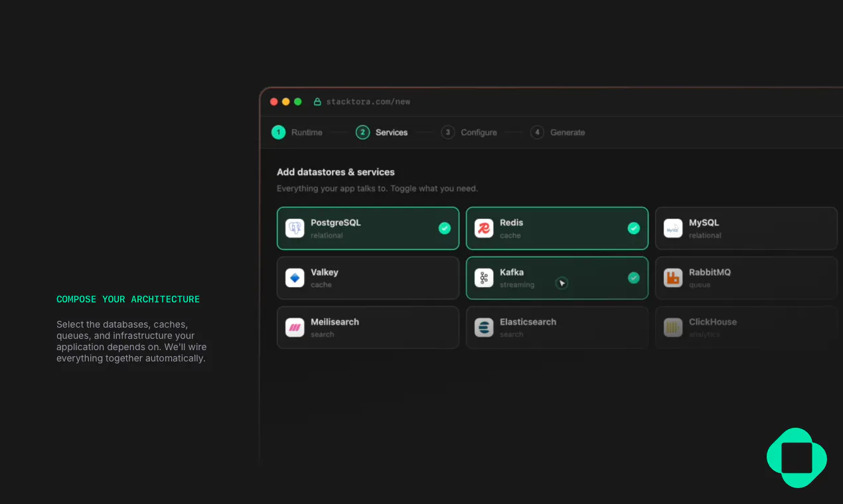Click the green rounded-square brand logo

(797, 458)
